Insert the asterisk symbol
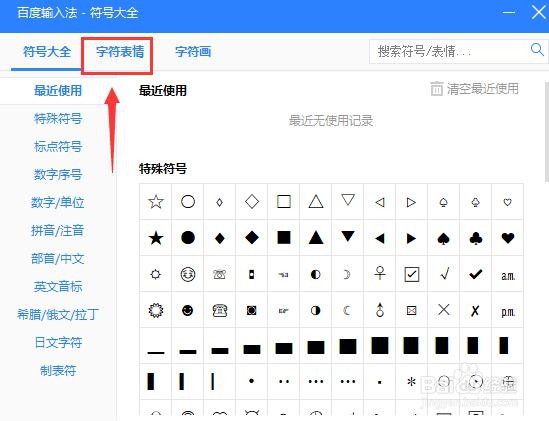 pos(412,381)
